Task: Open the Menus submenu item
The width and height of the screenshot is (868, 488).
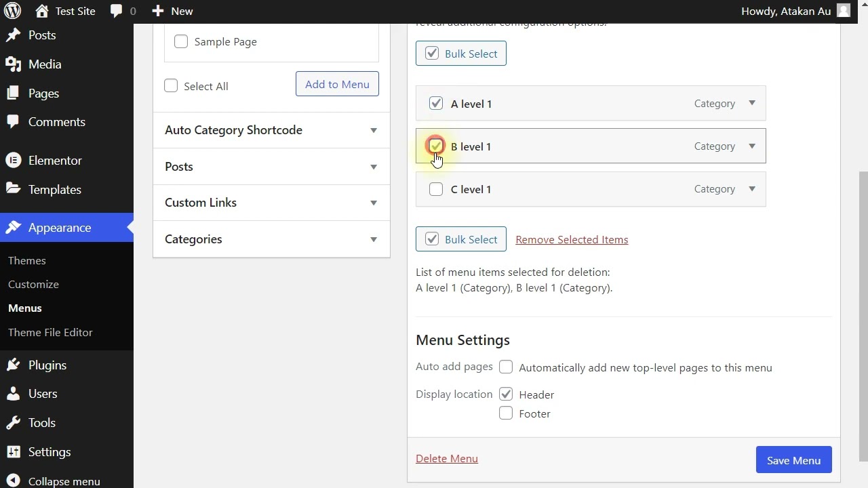Action: coord(25,308)
